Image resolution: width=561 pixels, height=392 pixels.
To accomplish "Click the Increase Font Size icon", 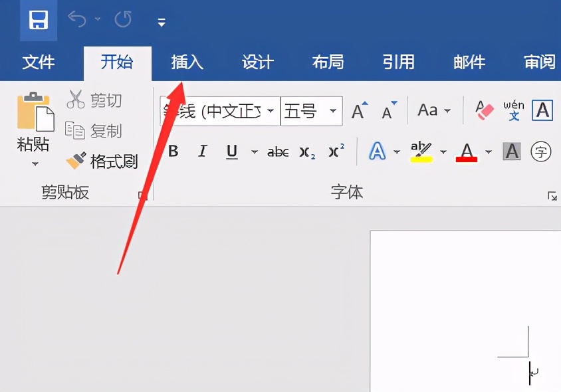I will point(359,110).
